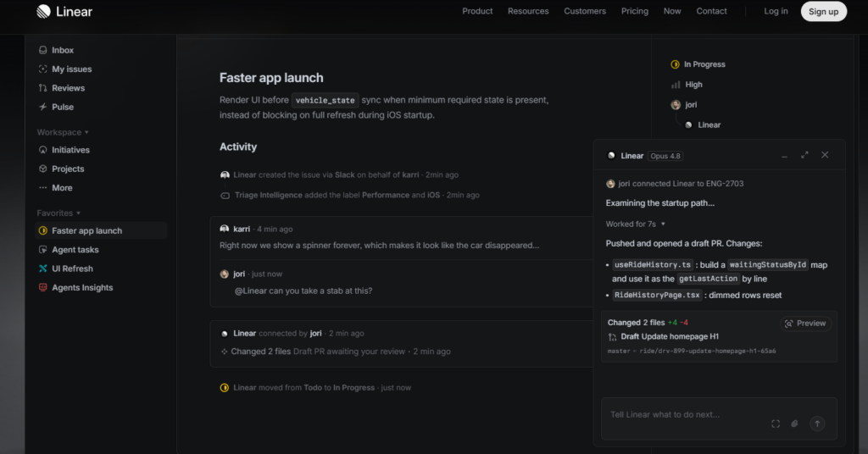Click the Slack link in activity

[344, 174]
